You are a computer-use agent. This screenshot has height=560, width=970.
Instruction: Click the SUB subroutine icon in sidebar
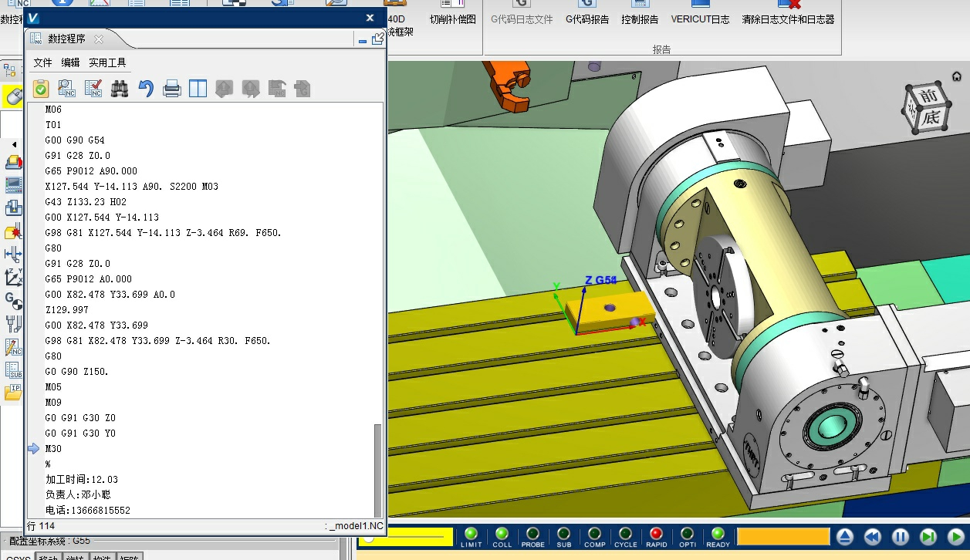pos(13,370)
